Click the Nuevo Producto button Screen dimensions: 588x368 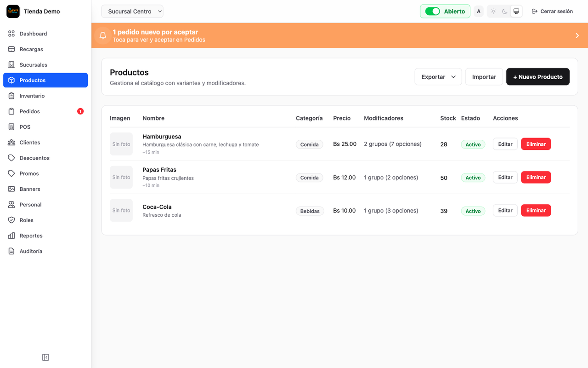tap(538, 77)
